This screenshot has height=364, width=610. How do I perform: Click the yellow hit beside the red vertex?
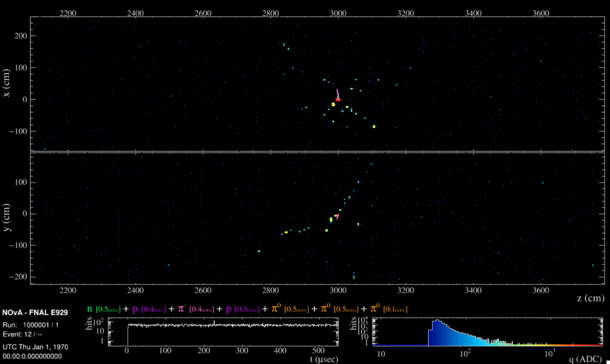coord(333,104)
